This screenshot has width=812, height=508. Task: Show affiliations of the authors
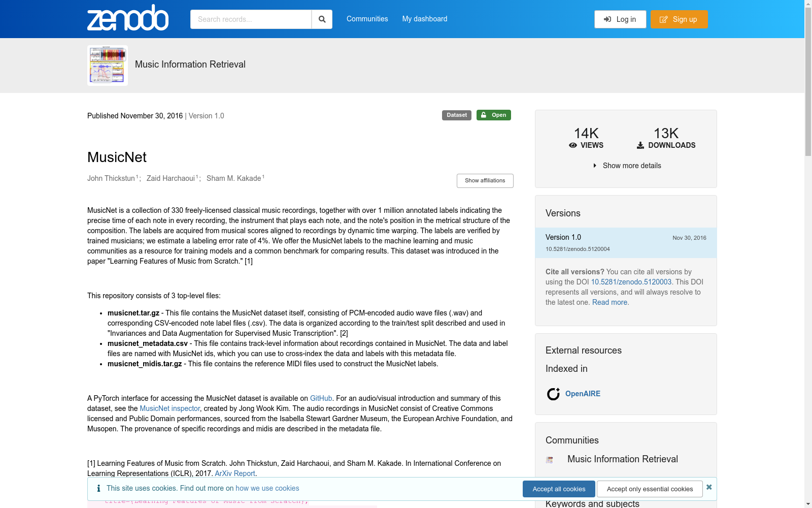point(485,181)
